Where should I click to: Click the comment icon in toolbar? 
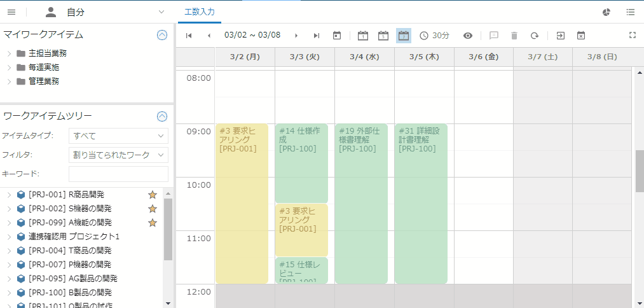click(494, 36)
